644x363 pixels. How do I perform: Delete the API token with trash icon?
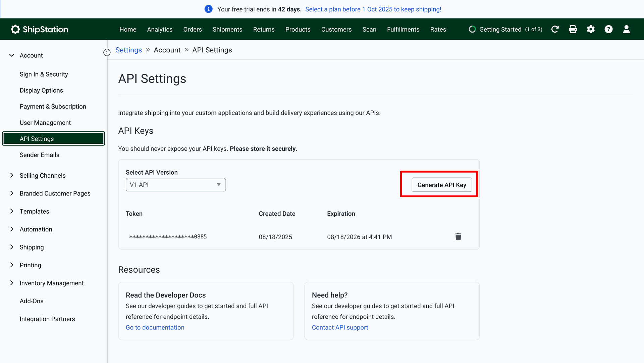458,237
